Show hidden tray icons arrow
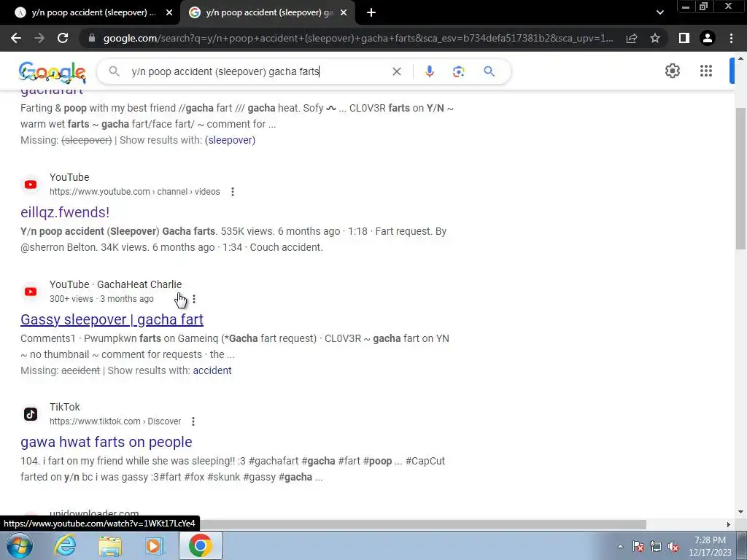Screen dimensions: 747x560 [x=620, y=546]
